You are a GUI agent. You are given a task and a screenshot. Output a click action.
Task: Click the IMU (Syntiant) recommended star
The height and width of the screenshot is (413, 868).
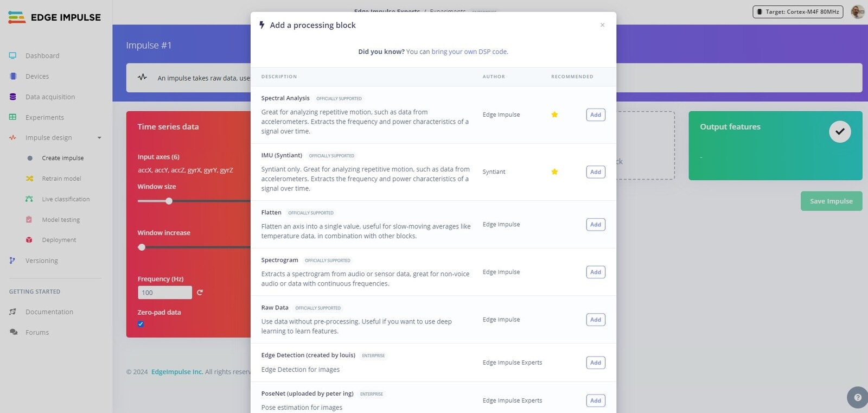pyautogui.click(x=554, y=171)
